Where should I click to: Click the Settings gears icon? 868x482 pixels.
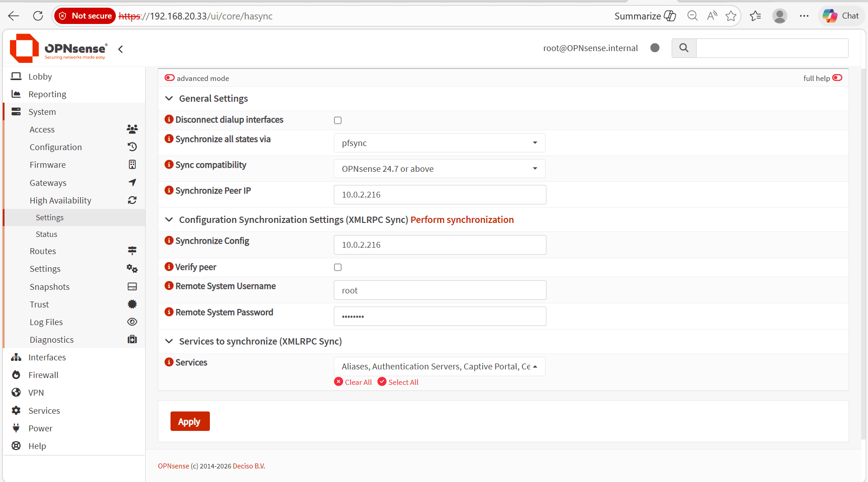132,269
